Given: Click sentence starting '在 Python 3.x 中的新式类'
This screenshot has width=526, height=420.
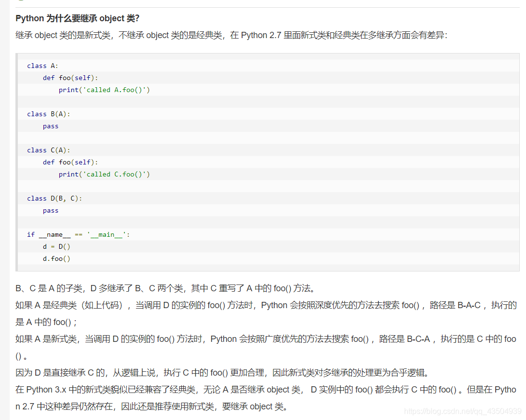Looking at the screenshot, I should pyautogui.click(x=266, y=398).
